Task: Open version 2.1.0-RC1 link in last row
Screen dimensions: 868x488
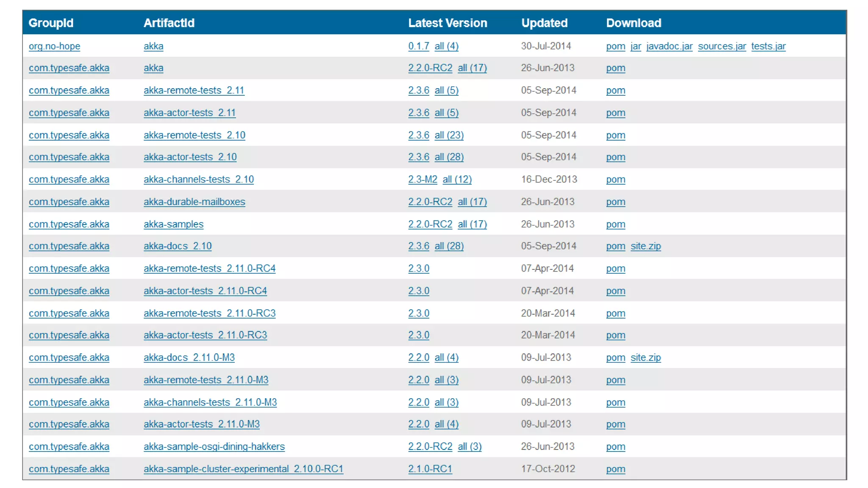Action: point(430,469)
